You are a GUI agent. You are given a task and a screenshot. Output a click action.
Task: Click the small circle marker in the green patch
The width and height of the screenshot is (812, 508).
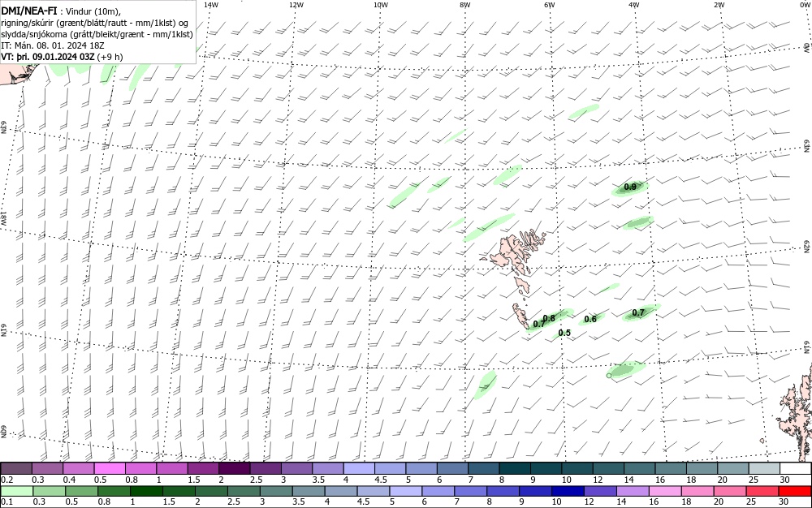[609, 375]
